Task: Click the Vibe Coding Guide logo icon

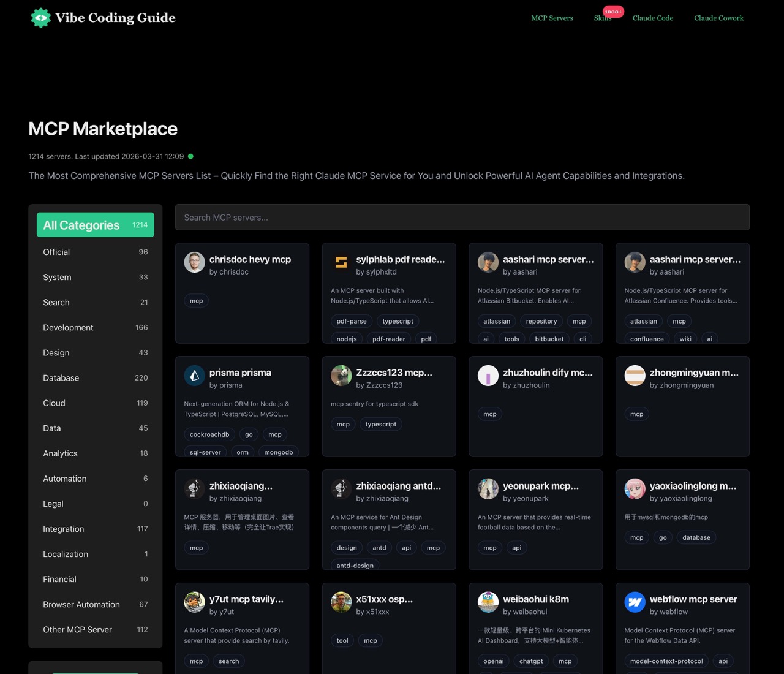Action: [41, 18]
